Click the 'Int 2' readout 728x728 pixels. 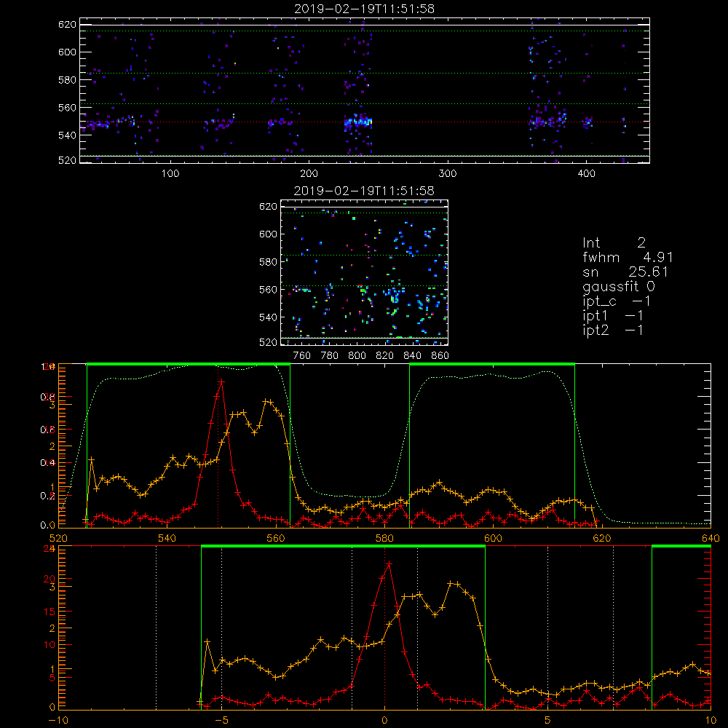point(614,242)
